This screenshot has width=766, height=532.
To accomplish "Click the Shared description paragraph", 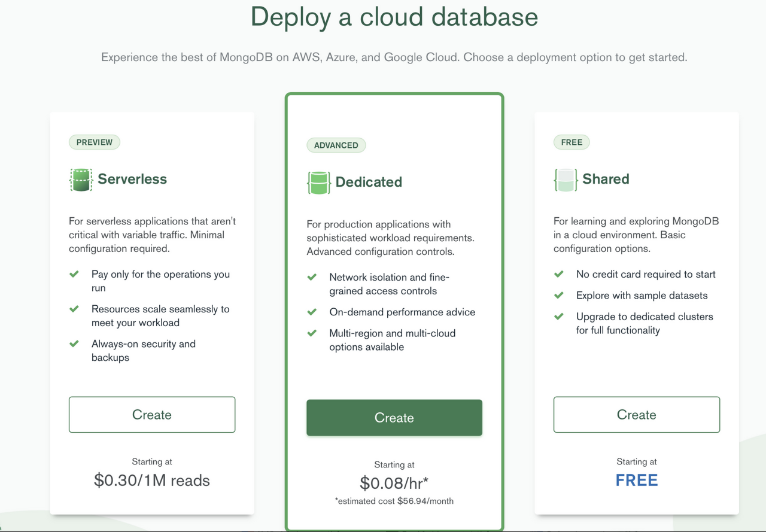I will 636,235.
